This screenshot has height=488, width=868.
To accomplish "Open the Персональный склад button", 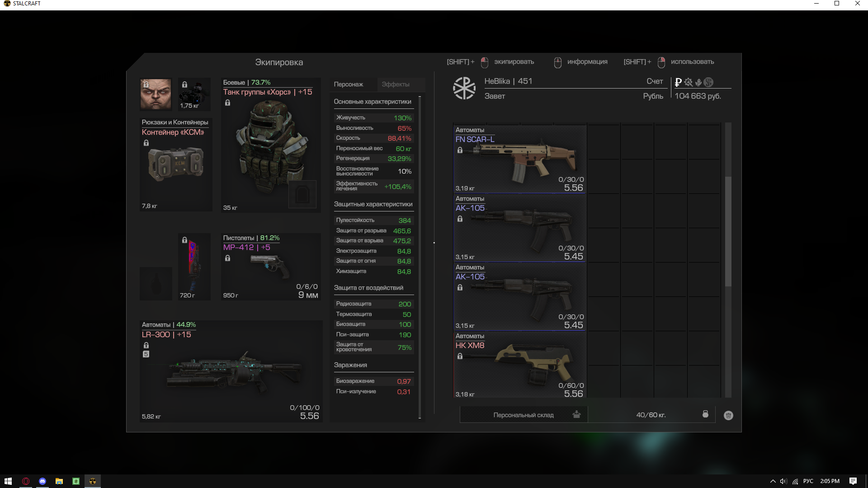I will click(x=524, y=415).
